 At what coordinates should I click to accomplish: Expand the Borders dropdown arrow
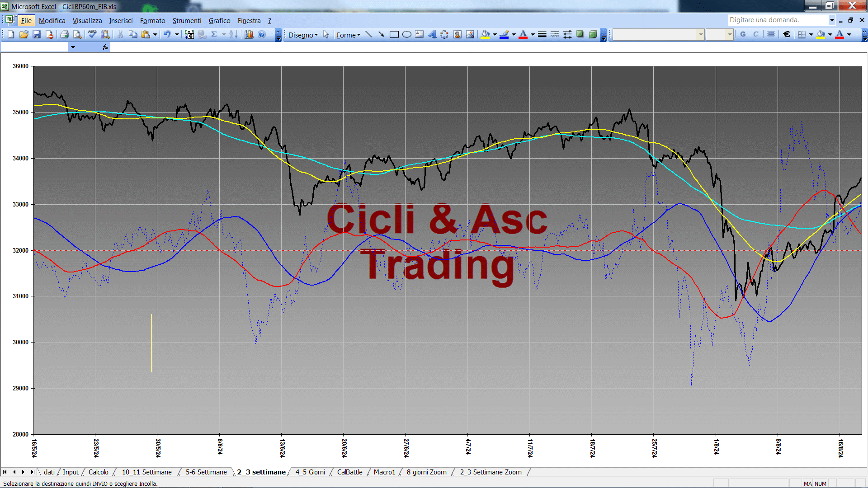(811, 34)
